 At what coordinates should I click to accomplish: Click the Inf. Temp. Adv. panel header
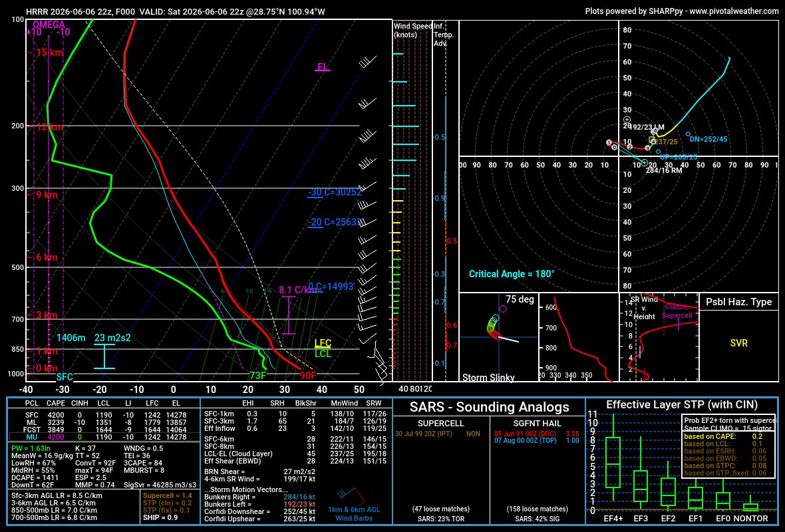click(x=444, y=35)
